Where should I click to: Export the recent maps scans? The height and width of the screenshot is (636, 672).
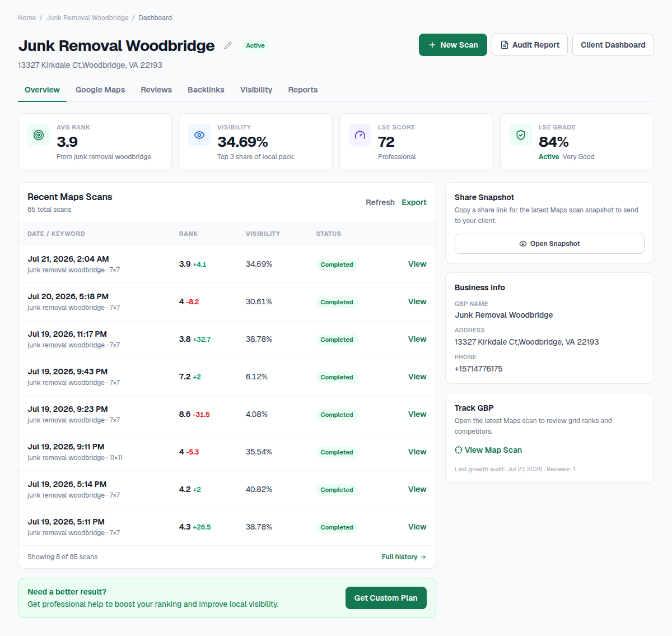coord(414,202)
